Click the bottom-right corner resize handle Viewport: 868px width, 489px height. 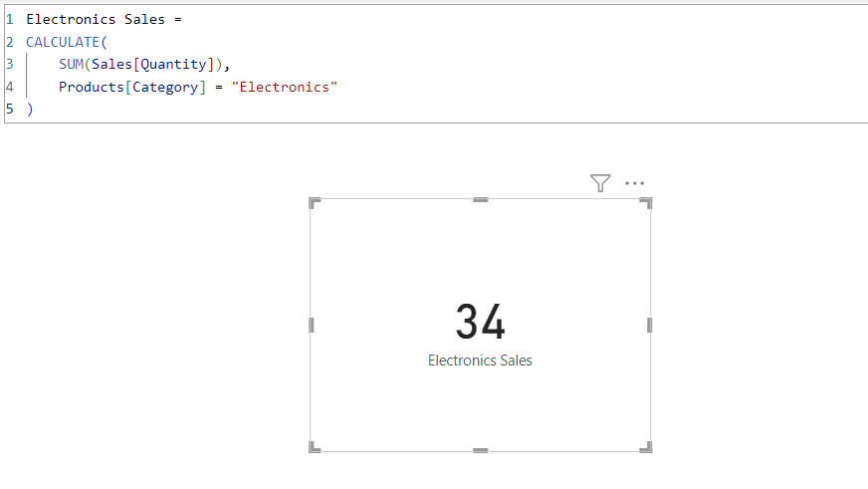click(646, 447)
